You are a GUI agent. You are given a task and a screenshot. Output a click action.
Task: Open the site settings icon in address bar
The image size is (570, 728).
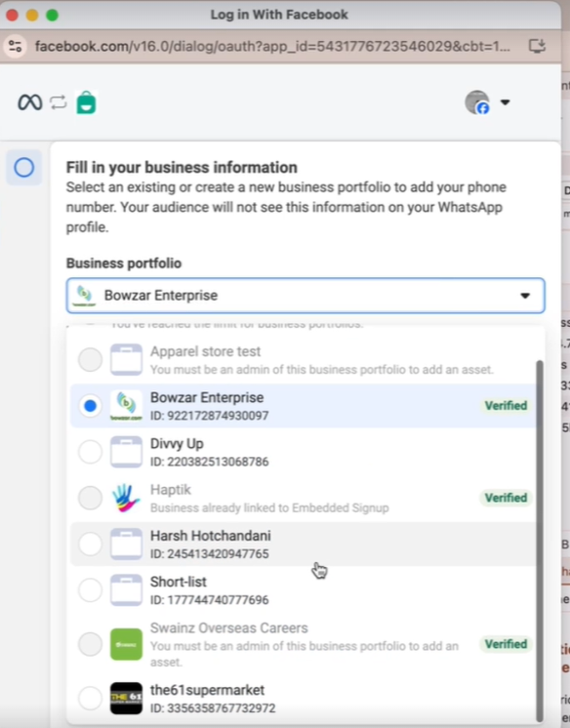16,46
